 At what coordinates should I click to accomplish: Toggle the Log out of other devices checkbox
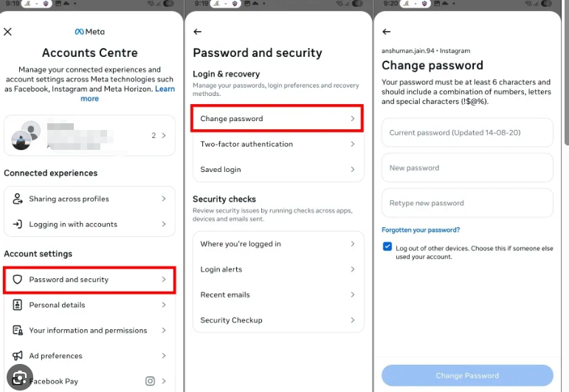[x=387, y=247]
